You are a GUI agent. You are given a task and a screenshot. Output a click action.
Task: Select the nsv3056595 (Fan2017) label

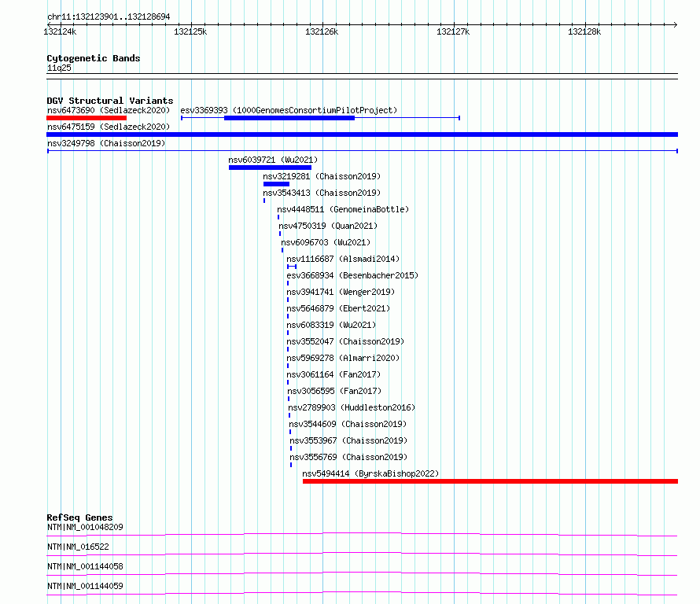click(334, 391)
